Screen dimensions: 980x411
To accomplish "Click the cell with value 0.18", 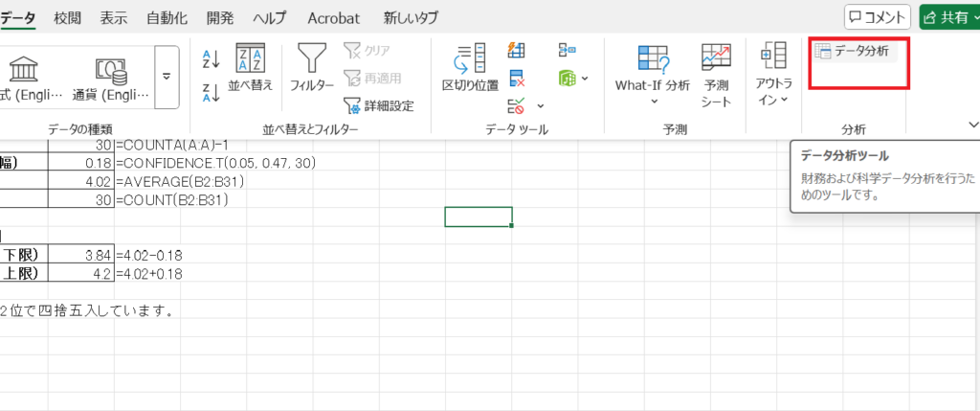I will tap(81, 163).
